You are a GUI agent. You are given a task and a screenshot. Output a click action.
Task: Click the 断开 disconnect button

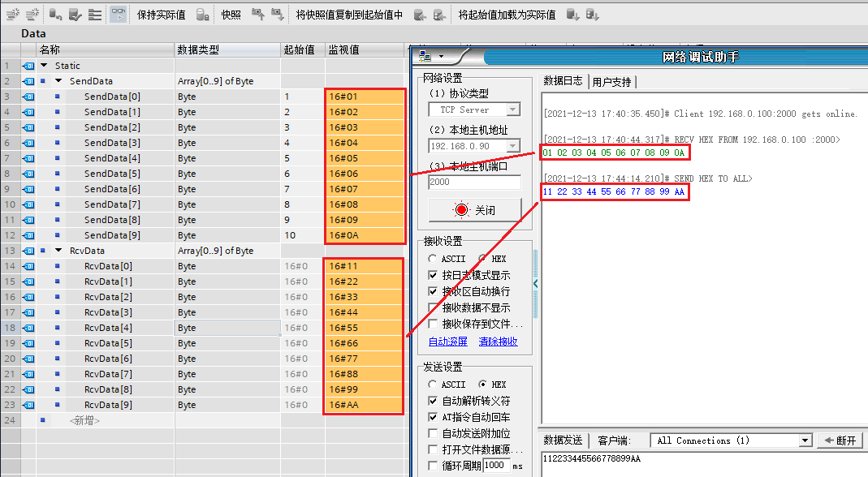(x=840, y=440)
